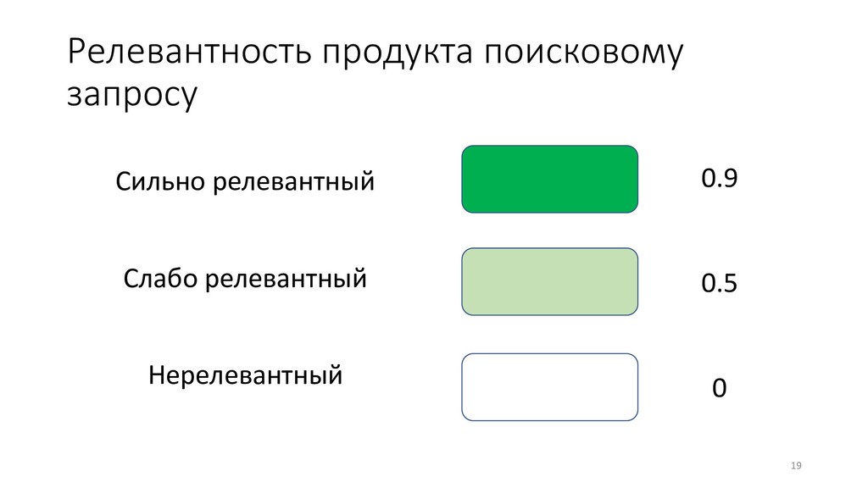Click the word "Слабо" in the second label
868x488 pixels.
160,278
